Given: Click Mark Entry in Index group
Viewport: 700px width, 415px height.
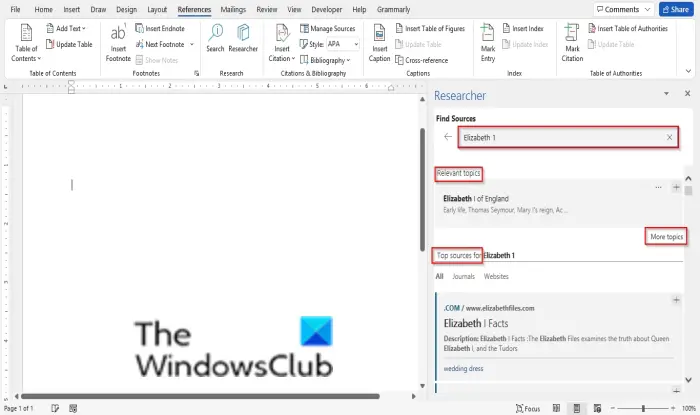Looking at the screenshot, I should point(488,43).
